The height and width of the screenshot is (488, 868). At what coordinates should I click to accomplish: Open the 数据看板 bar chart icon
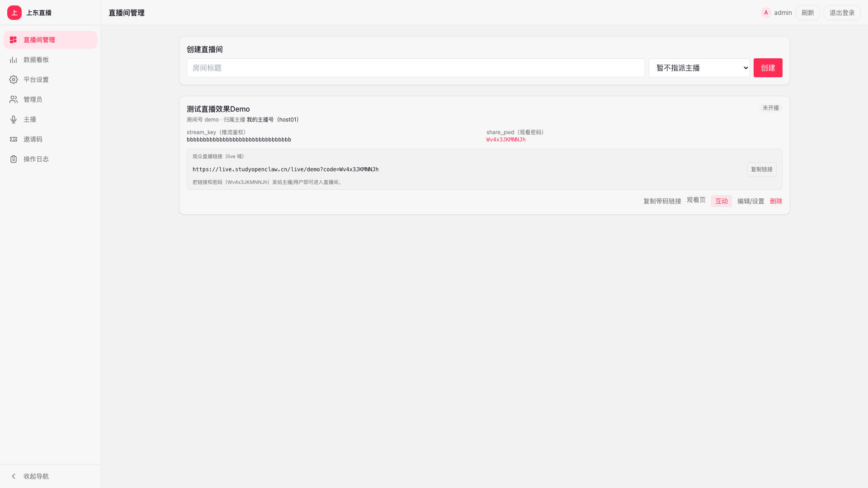(14, 60)
